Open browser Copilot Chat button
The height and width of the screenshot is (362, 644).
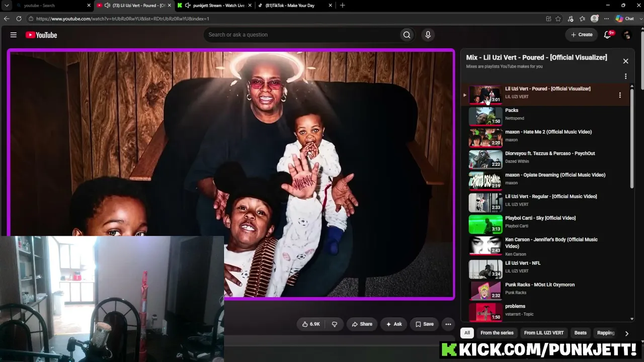coord(625,19)
